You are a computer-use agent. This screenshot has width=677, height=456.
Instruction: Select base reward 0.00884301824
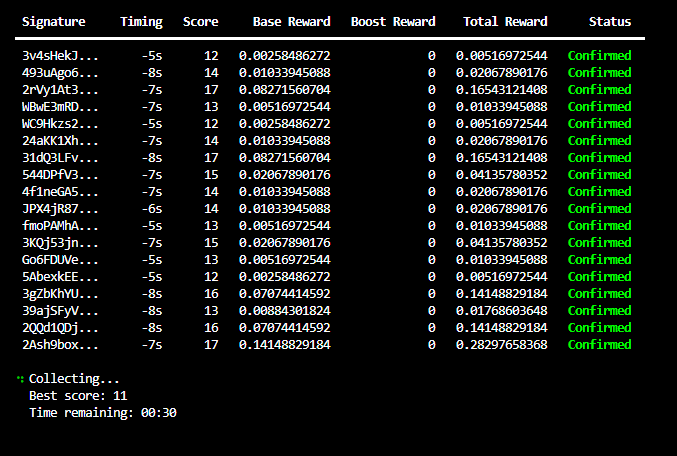click(285, 310)
